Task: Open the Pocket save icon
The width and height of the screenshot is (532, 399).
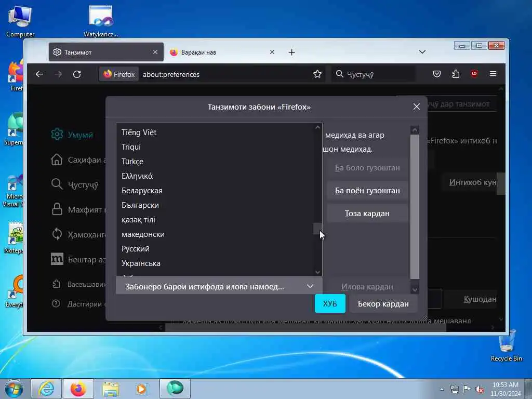Action: click(x=436, y=74)
